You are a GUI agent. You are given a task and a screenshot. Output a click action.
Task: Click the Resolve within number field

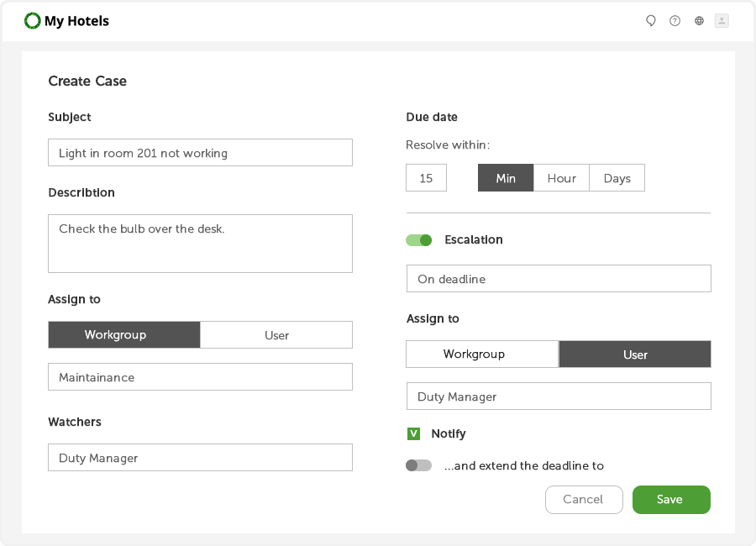426,178
